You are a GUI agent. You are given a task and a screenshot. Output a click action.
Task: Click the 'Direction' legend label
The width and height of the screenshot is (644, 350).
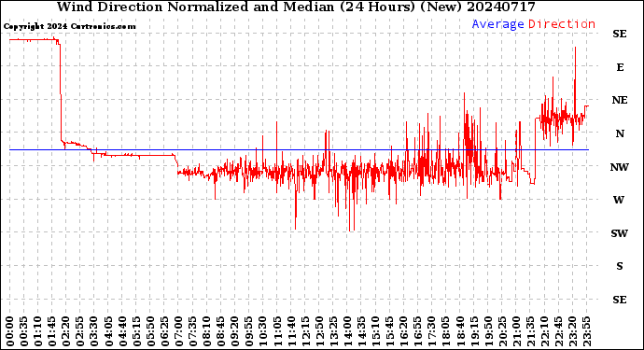[562, 24]
